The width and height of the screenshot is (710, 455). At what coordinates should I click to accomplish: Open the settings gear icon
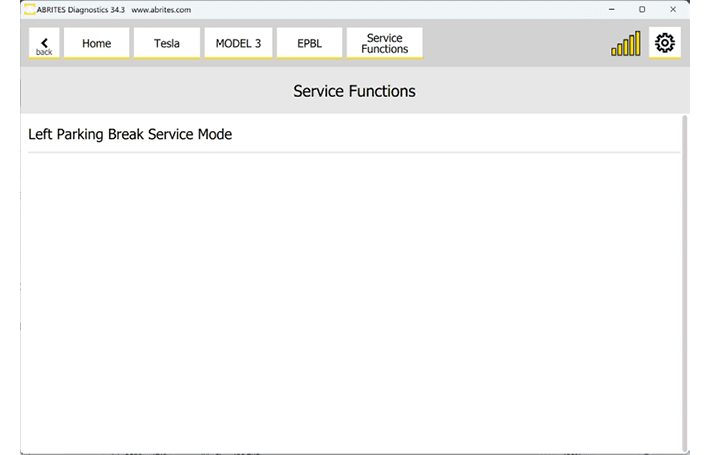(x=664, y=43)
